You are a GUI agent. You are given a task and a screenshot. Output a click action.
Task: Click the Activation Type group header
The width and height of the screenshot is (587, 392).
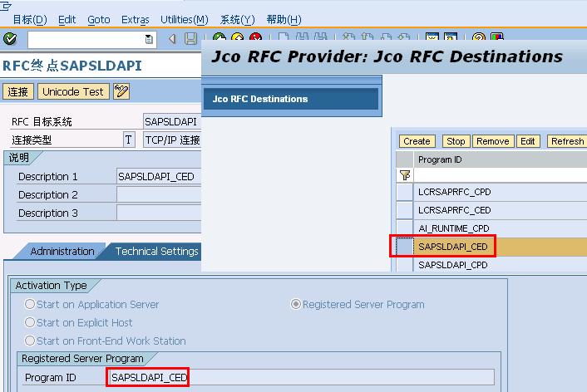pos(51,286)
